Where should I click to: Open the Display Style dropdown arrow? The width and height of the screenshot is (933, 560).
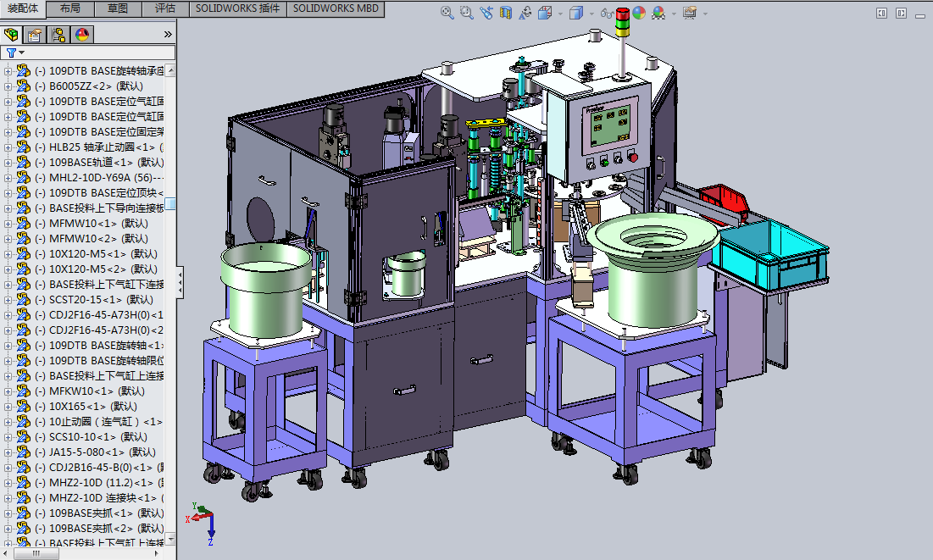click(x=591, y=13)
